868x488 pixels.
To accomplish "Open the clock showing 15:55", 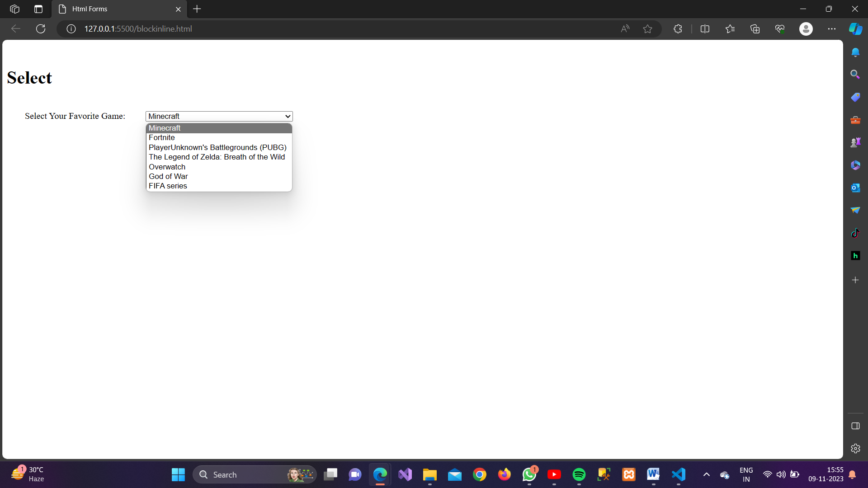I will pos(826,474).
